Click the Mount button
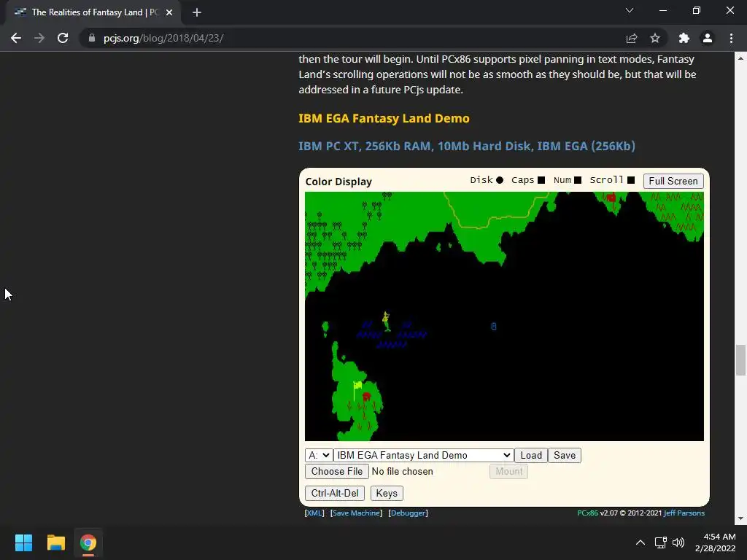The width and height of the screenshot is (747, 560). [x=508, y=472]
